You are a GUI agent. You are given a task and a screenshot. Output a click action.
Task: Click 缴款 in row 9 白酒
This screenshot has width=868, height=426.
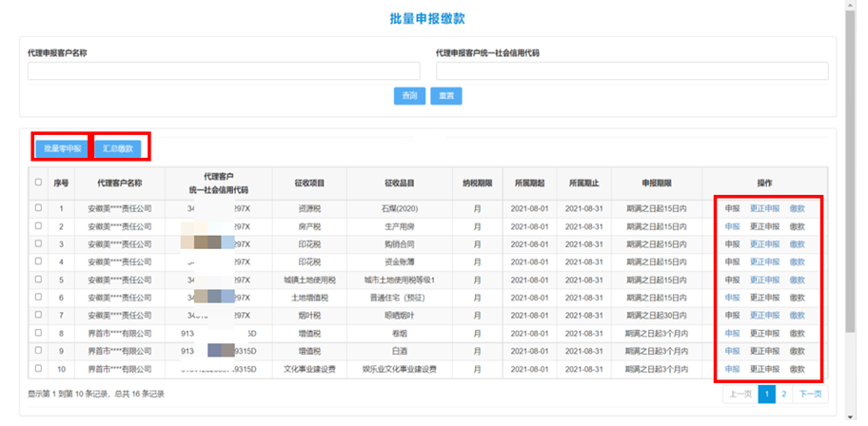point(798,351)
